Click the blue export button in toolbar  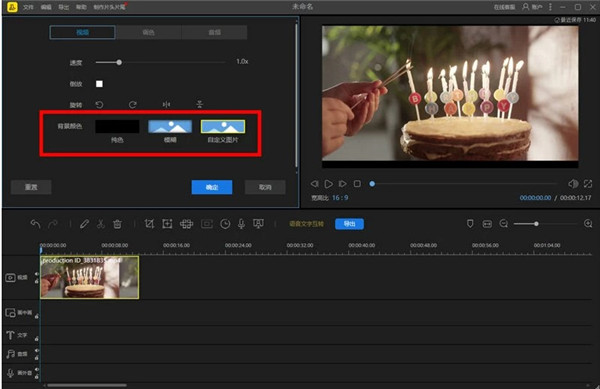click(349, 224)
